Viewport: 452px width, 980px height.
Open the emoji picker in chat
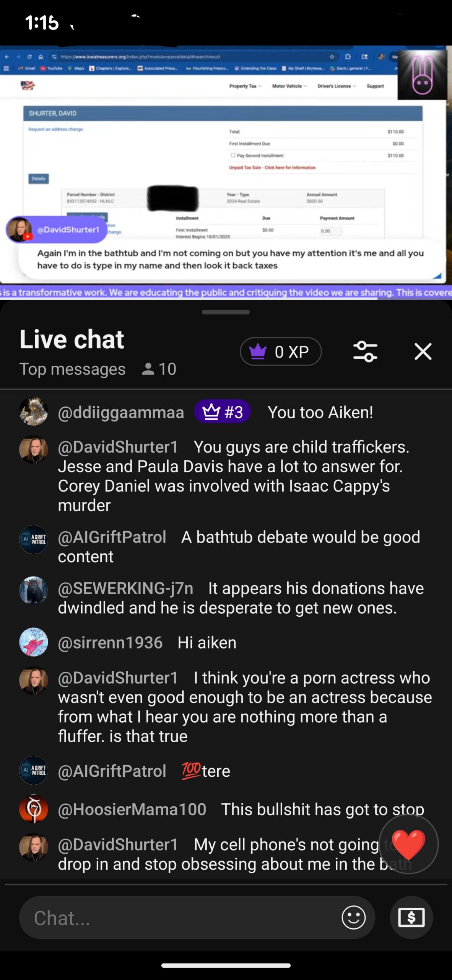353,917
